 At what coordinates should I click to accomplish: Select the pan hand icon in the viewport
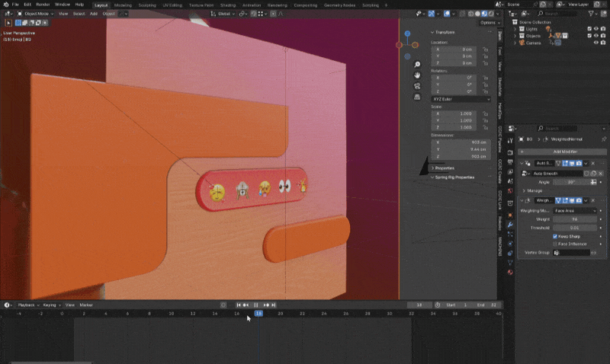pos(418,75)
